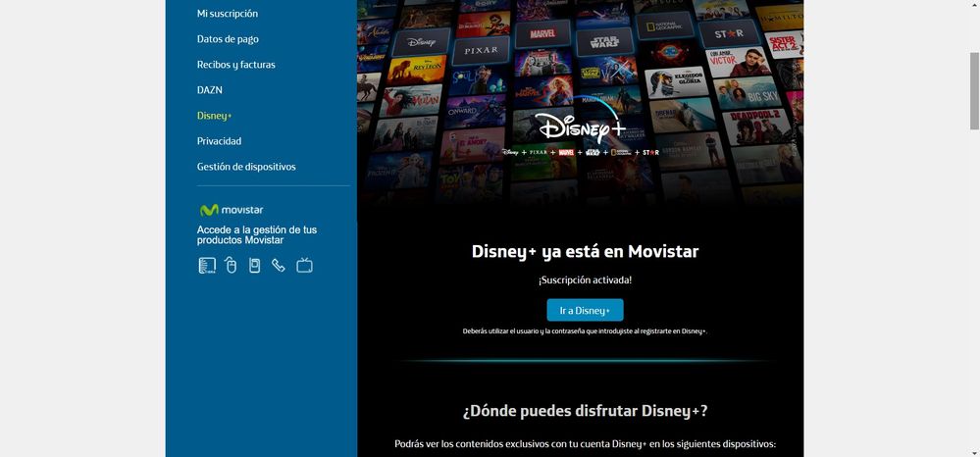Open Recibos y facturas section

pos(235,65)
